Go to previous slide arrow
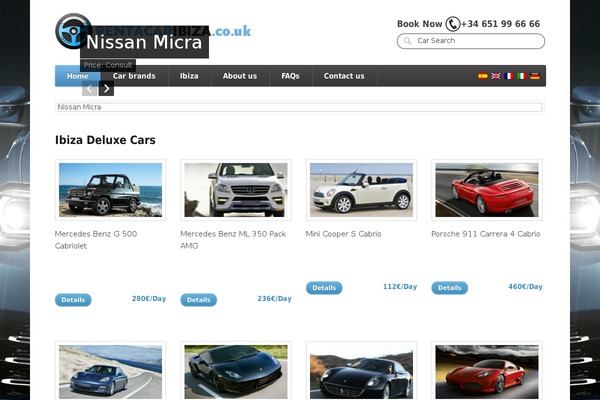 point(89,89)
